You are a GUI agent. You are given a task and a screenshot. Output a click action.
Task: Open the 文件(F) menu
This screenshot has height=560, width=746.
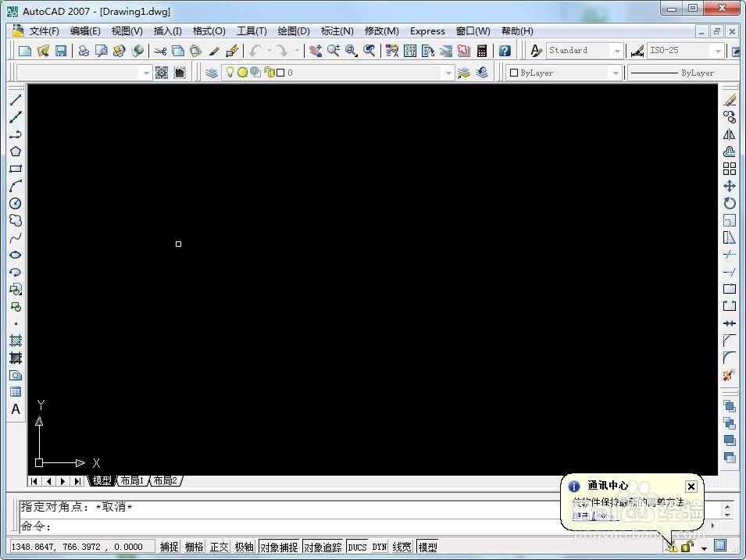tap(44, 31)
